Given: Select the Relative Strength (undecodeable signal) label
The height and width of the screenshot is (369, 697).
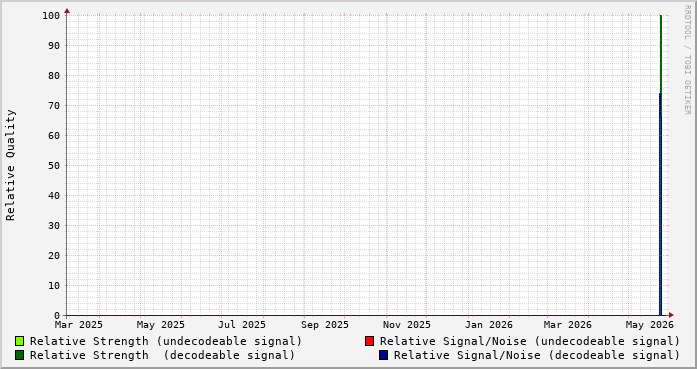Looking at the screenshot, I should [x=166, y=341].
